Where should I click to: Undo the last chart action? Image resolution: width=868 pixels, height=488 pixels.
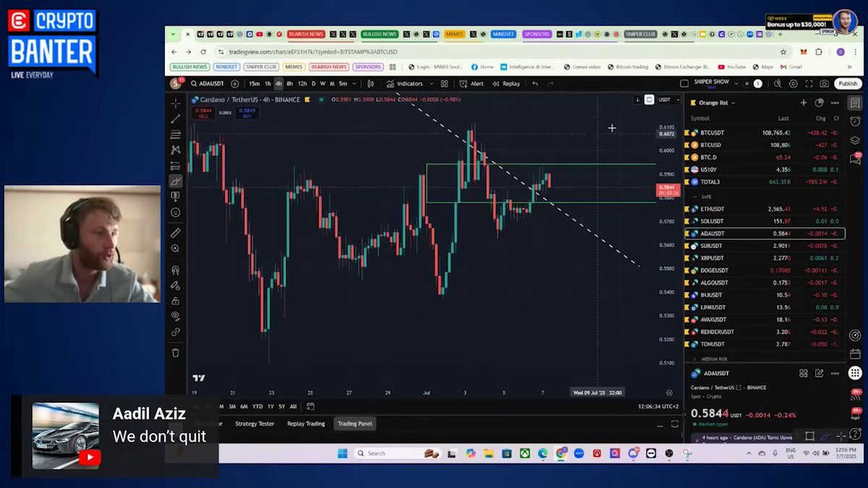[x=535, y=84]
